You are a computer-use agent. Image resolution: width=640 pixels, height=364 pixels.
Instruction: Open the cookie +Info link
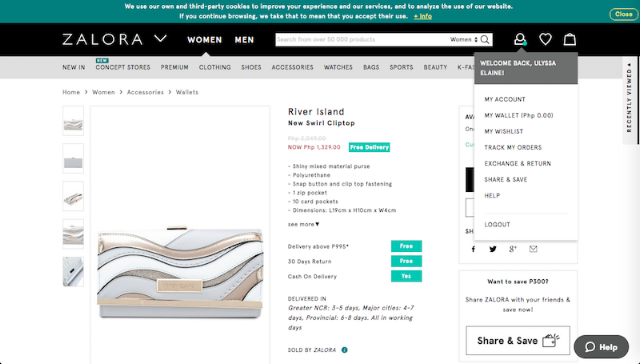tap(422, 16)
